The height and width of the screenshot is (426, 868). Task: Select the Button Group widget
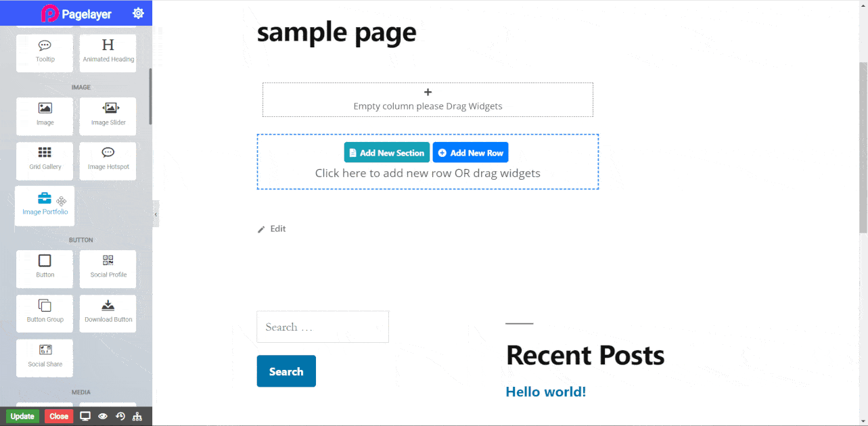44,313
